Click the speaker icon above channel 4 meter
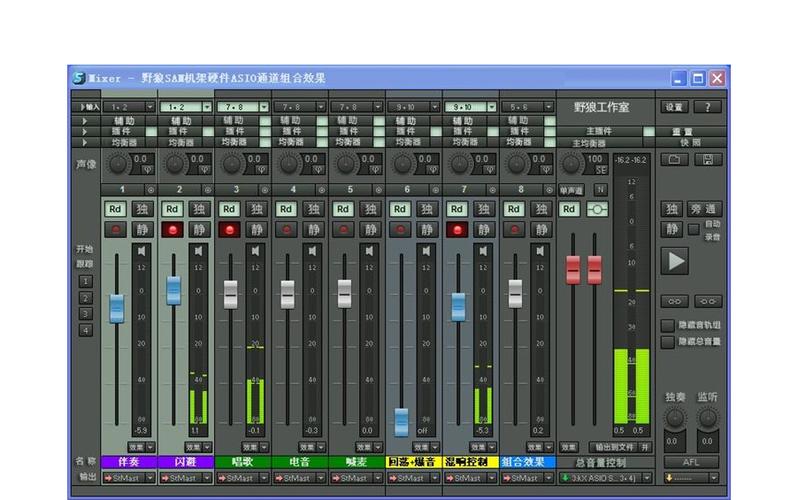Image resolution: width=798 pixels, height=500 pixels. [x=312, y=251]
